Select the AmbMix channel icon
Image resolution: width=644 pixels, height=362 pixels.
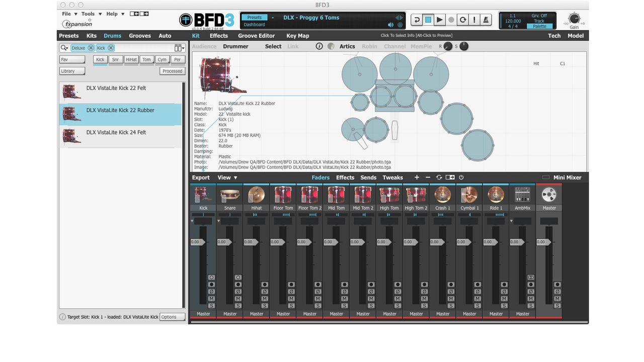click(523, 195)
